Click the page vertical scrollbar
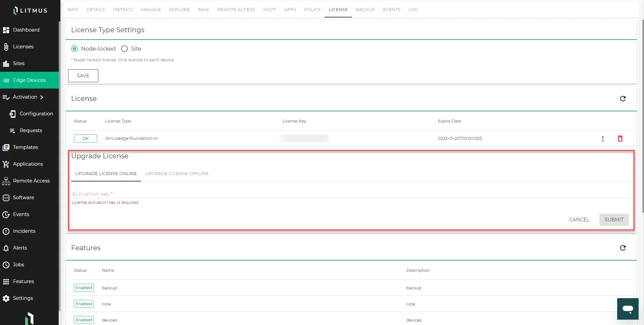Image resolution: width=644 pixels, height=325 pixels. (x=642, y=116)
